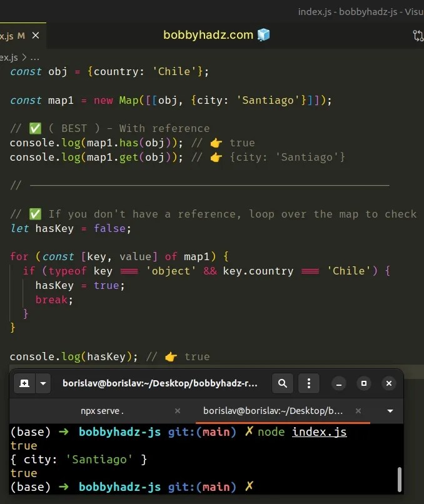The width and height of the screenshot is (424, 504).
Task: Click the '{ city: 'Santiago' }' terminal output
Action: click(x=78, y=460)
